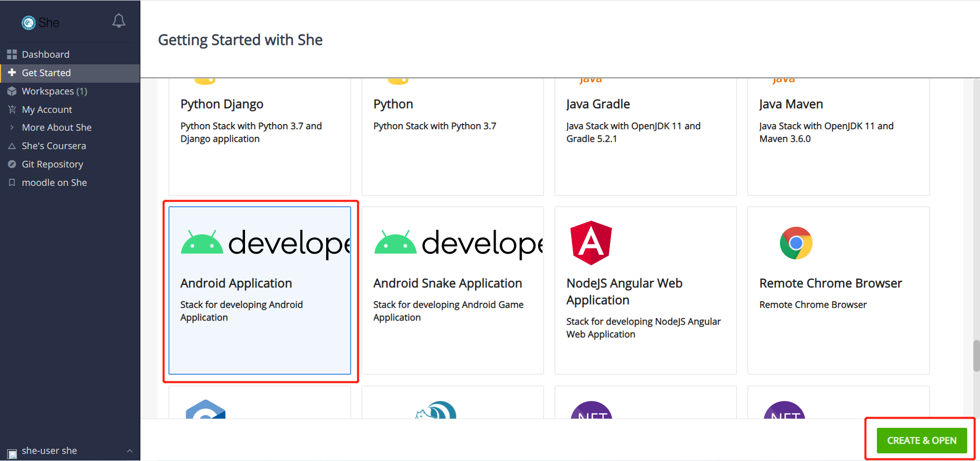Click the Get Started plus icon

pos(12,72)
